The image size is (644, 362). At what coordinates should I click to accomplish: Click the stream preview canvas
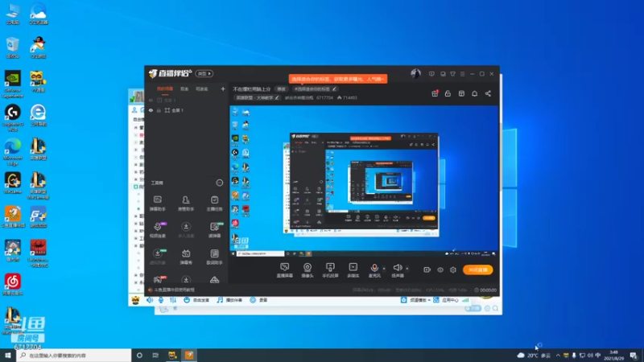click(364, 181)
